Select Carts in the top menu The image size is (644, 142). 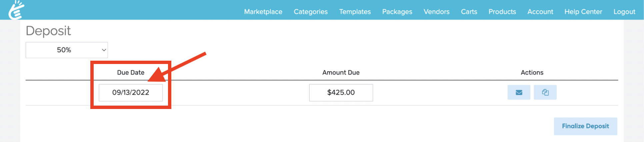(469, 12)
